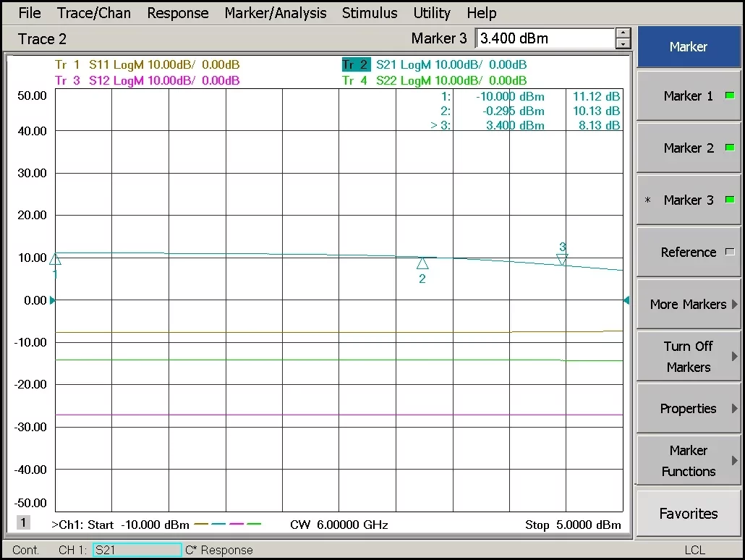Open the Utility menu
745x560 pixels.
point(431,13)
